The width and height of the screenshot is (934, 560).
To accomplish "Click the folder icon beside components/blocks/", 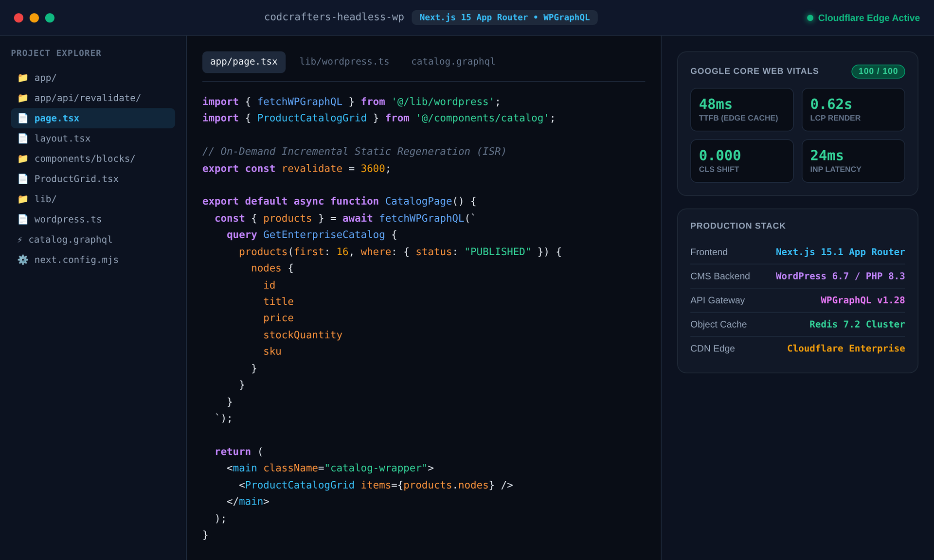I will (x=23, y=159).
